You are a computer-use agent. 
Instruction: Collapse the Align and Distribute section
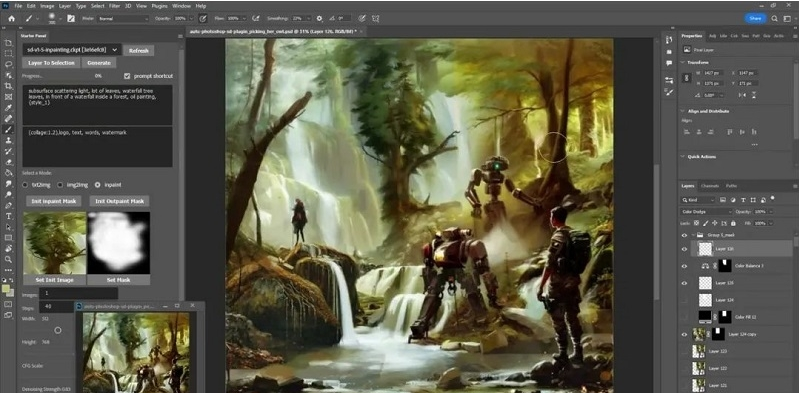tap(683, 111)
